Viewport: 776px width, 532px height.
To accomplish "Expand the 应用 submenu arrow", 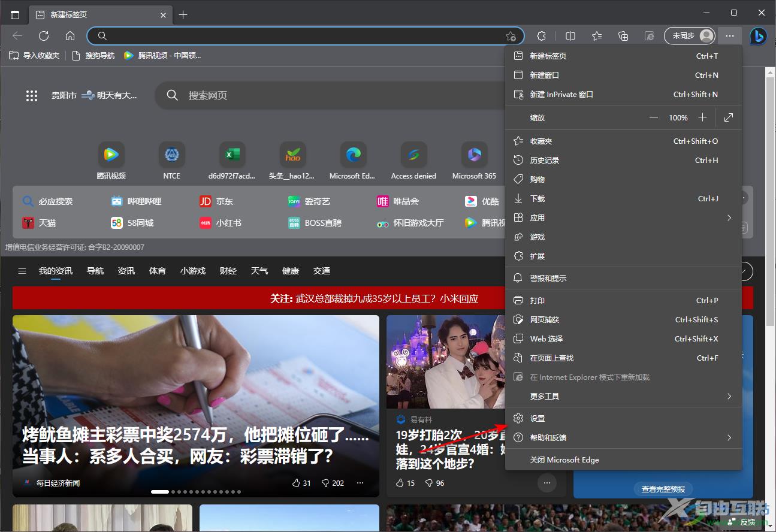I will (729, 217).
